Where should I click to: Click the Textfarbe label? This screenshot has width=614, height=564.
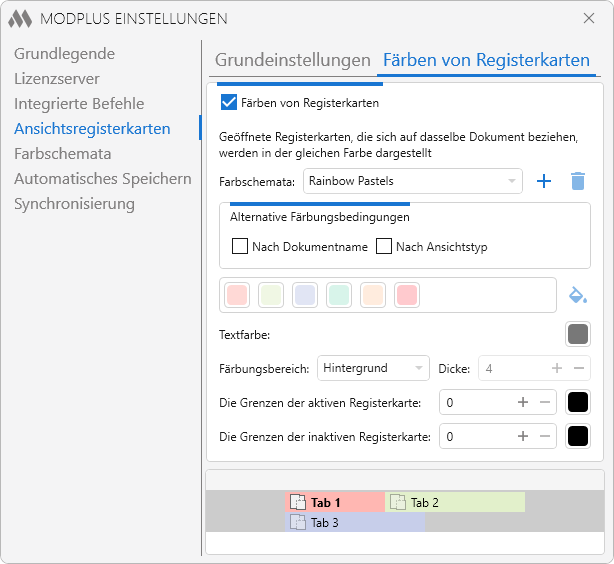click(244, 335)
